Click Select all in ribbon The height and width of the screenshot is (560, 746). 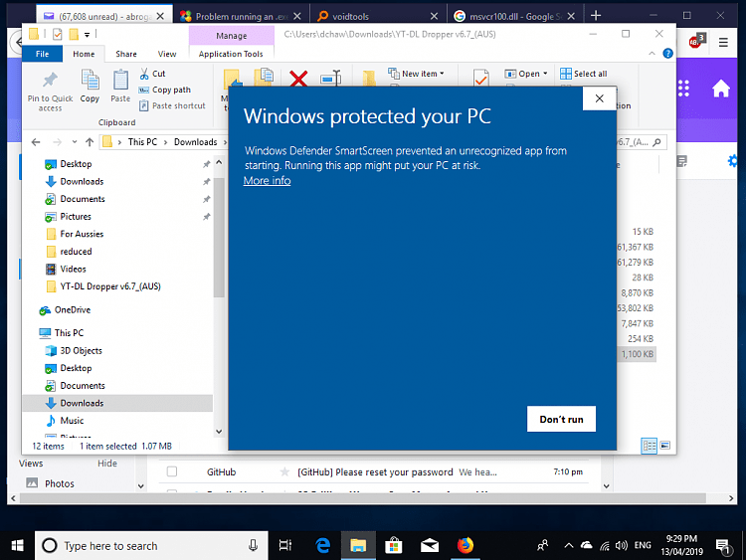[583, 74]
